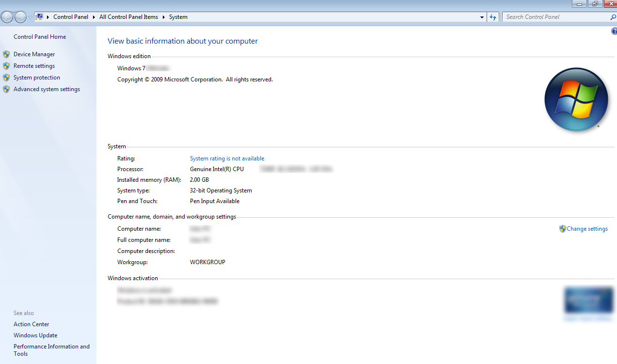Viewport: 617px width, 364px height.
Task: Click inside the Search Control Panel field
Action: coord(553,16)
